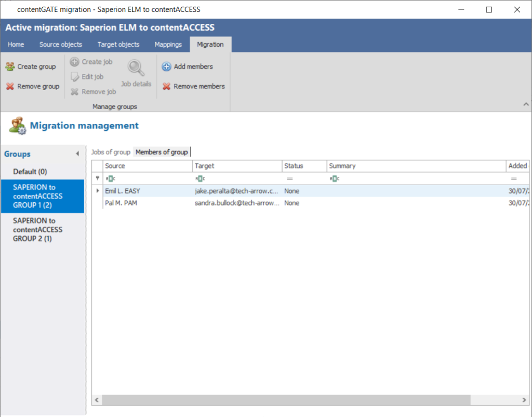Click the Remove job icon
The image size is (532, 417).
(x=74, y=92)
